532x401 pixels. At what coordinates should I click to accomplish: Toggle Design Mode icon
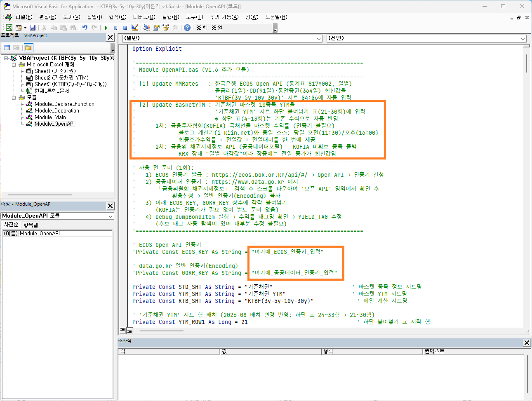click(135, 28)
